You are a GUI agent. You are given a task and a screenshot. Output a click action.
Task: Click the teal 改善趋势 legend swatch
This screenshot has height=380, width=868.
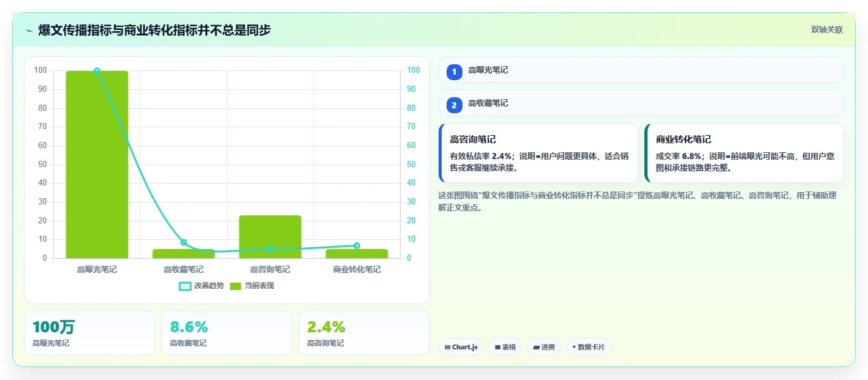[x=185, y=286]
